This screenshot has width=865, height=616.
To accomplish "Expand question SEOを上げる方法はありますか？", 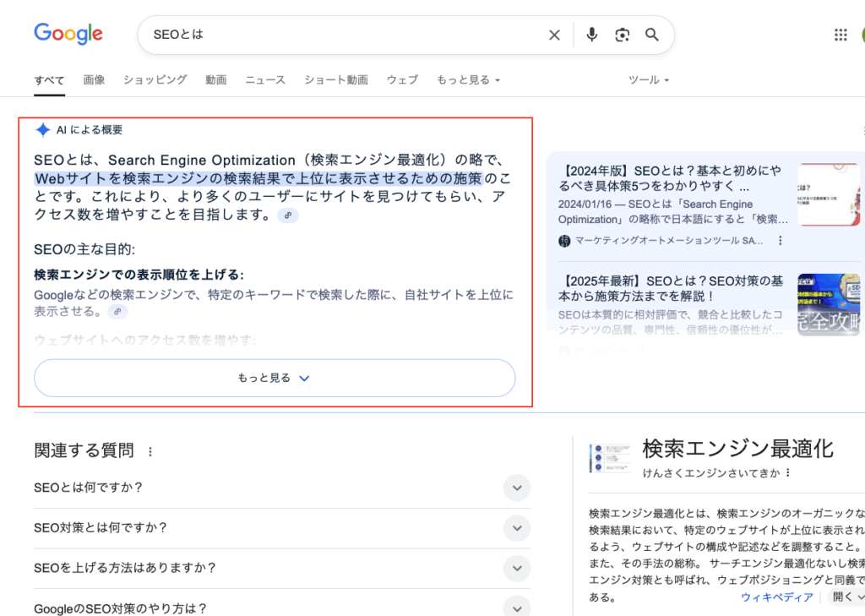I will 282,568.
